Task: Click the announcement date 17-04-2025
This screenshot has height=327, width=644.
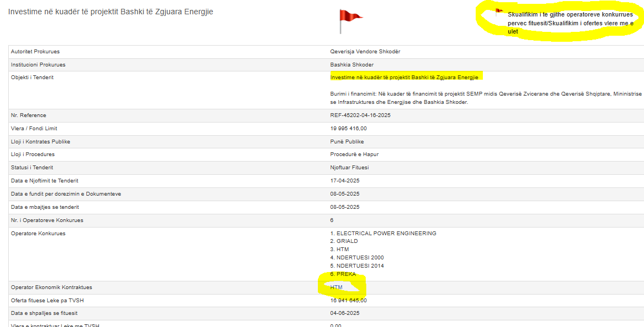Action: pos(344,181)
